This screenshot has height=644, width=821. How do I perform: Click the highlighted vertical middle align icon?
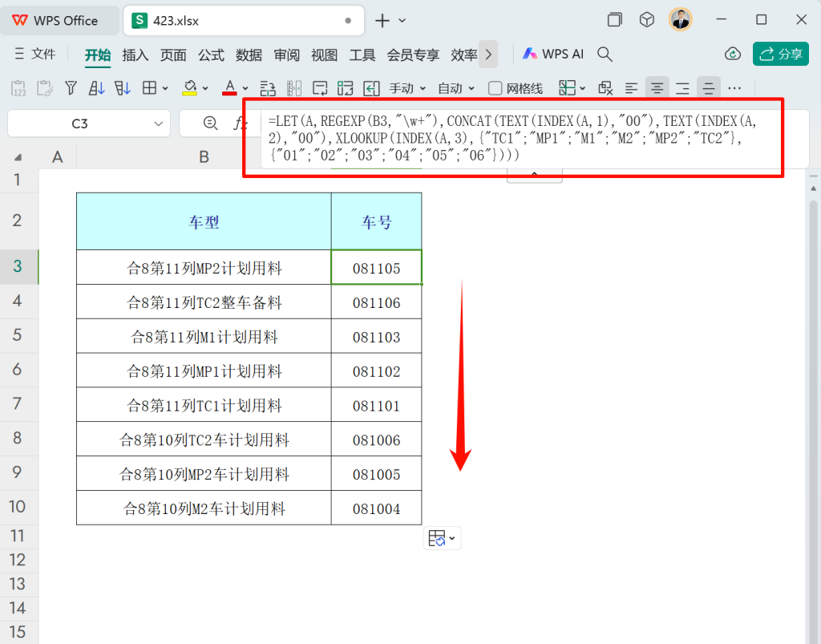tap(709, 88)
